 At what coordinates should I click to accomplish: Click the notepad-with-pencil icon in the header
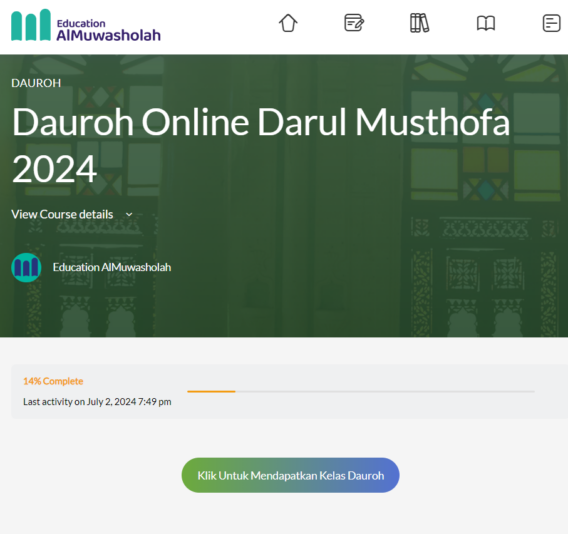354,23
